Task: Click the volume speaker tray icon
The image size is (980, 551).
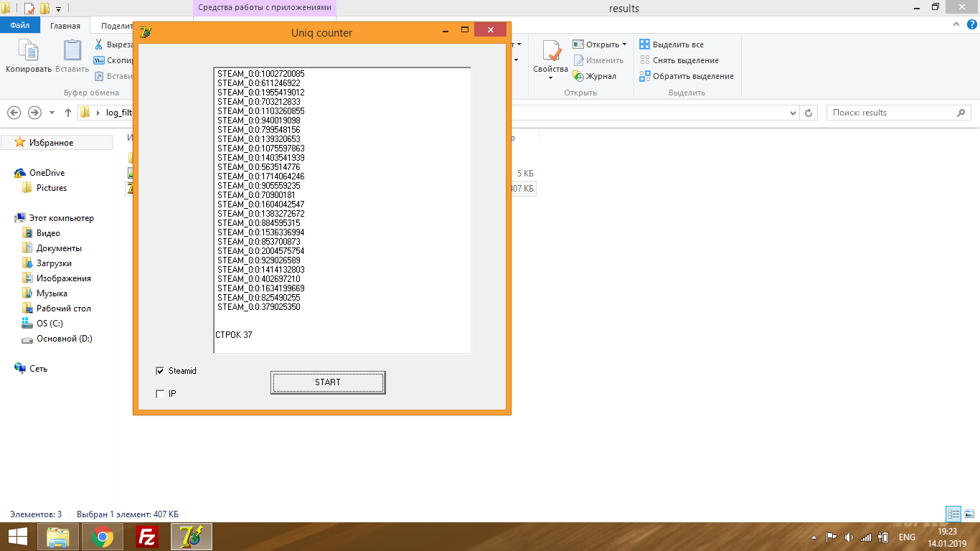Action: coord(849,537)
